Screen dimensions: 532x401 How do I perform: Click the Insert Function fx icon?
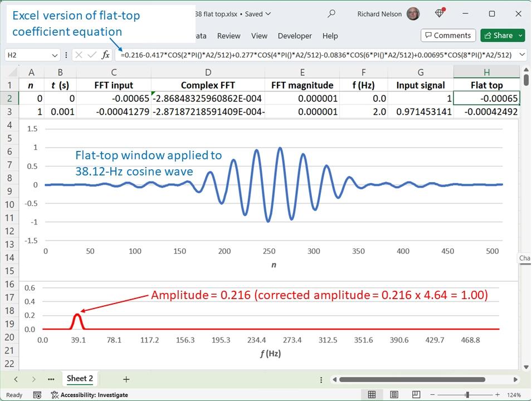point(105,55)
